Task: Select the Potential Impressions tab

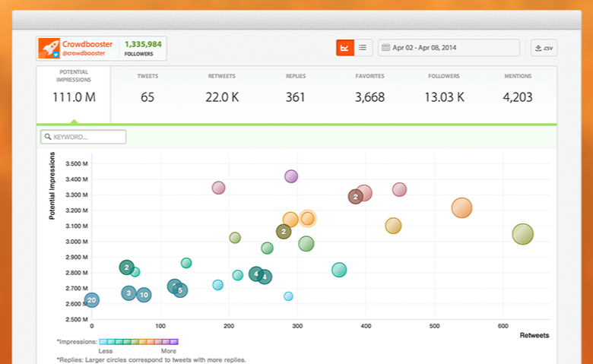Action: 74,90
